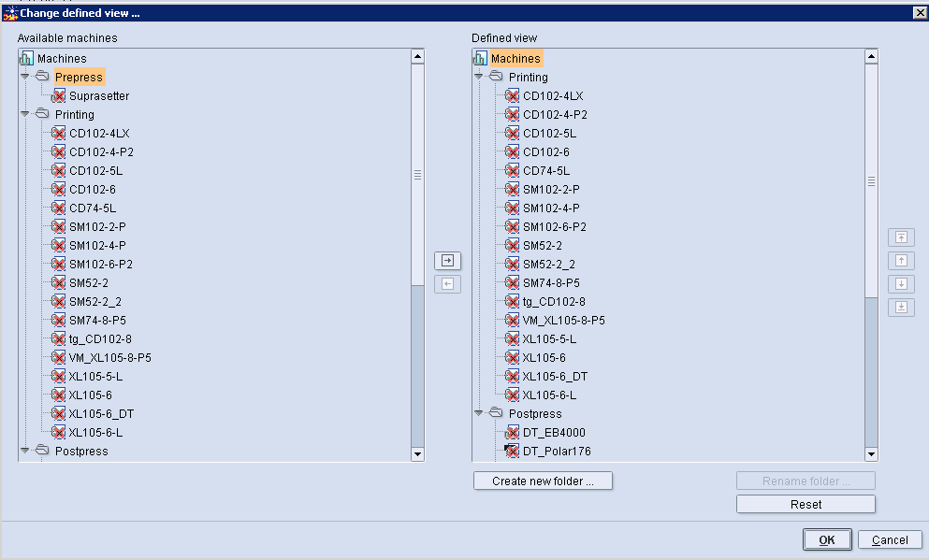Click the down scroll arrow of Available machines list

click(417, 453)
